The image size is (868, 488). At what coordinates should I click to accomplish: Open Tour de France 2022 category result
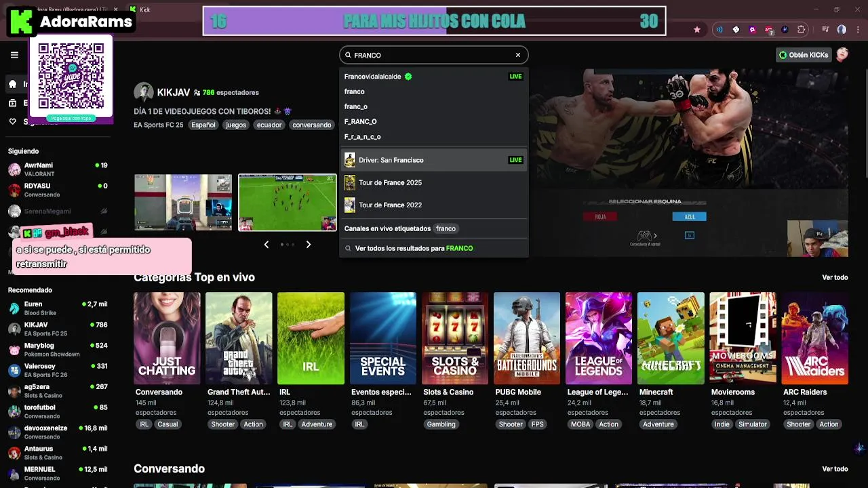click(433, 205)
